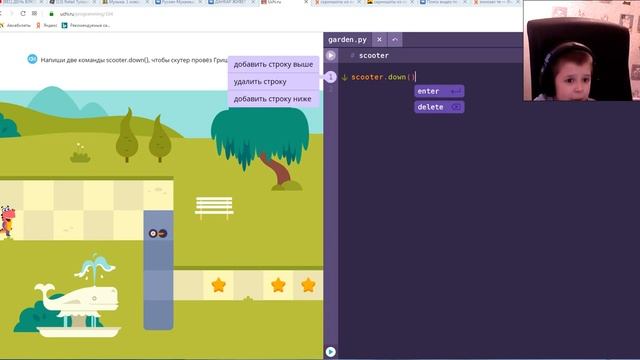
Task: Click the enter key button
Action: tap(439, 91)
